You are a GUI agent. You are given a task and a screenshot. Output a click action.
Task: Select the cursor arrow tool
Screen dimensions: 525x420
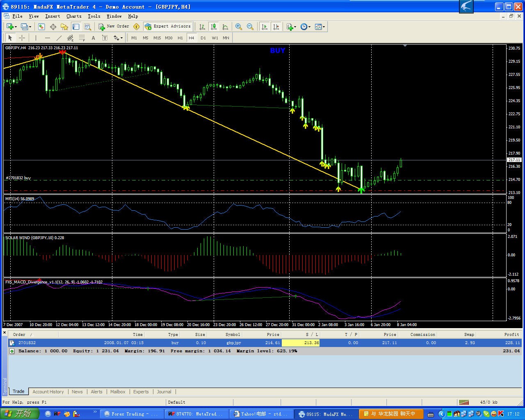[x=10, y=38]
